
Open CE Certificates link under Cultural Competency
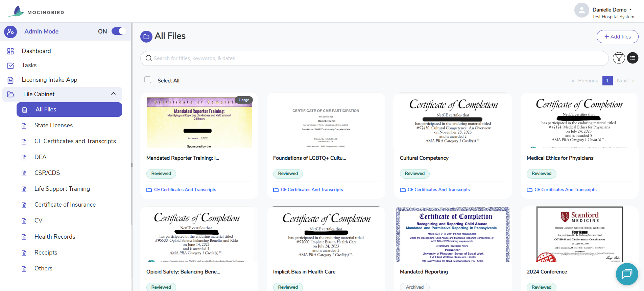[x=438, y=190]
